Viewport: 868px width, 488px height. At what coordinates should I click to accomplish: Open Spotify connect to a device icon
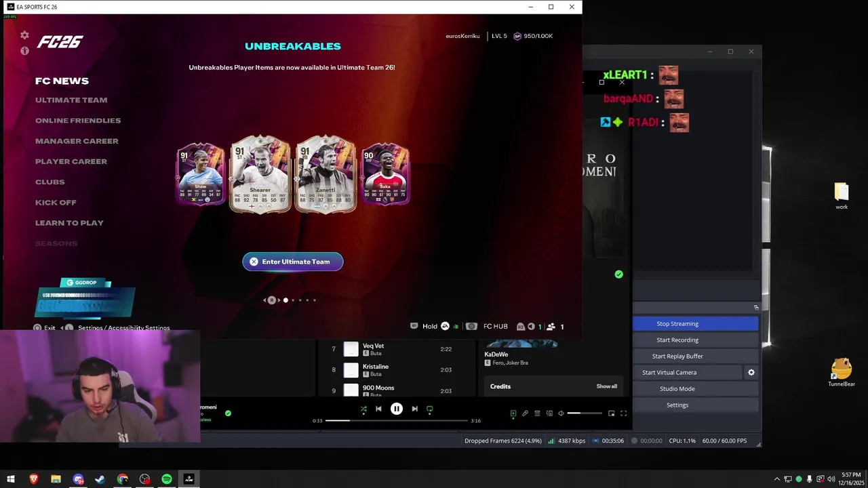click(549, 413)
